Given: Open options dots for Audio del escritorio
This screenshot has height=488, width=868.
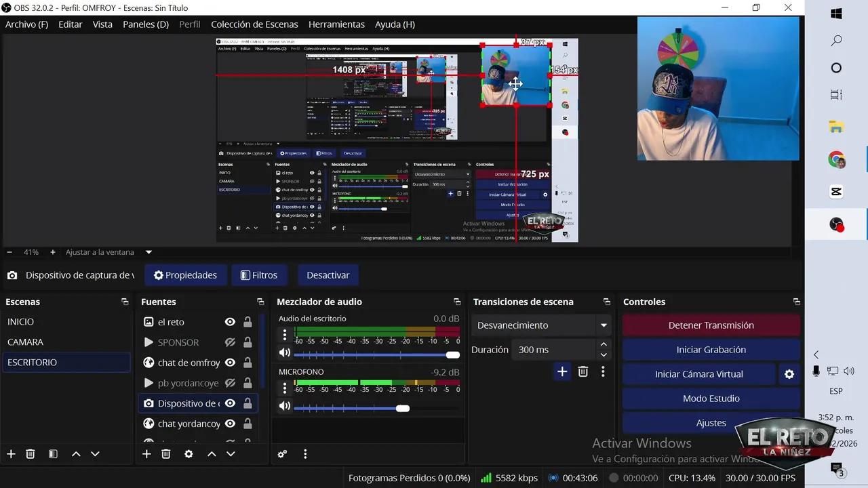Looking at the screenshot, I should click(285, 334).
